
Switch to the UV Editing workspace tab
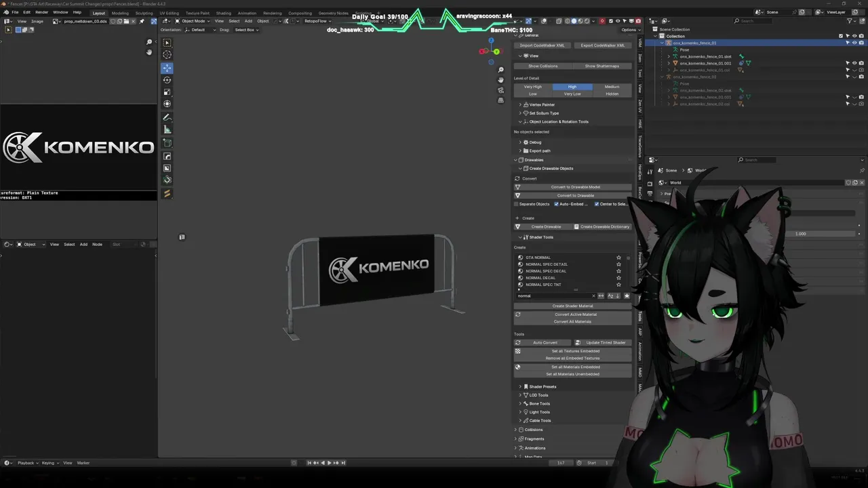(170, 13)
